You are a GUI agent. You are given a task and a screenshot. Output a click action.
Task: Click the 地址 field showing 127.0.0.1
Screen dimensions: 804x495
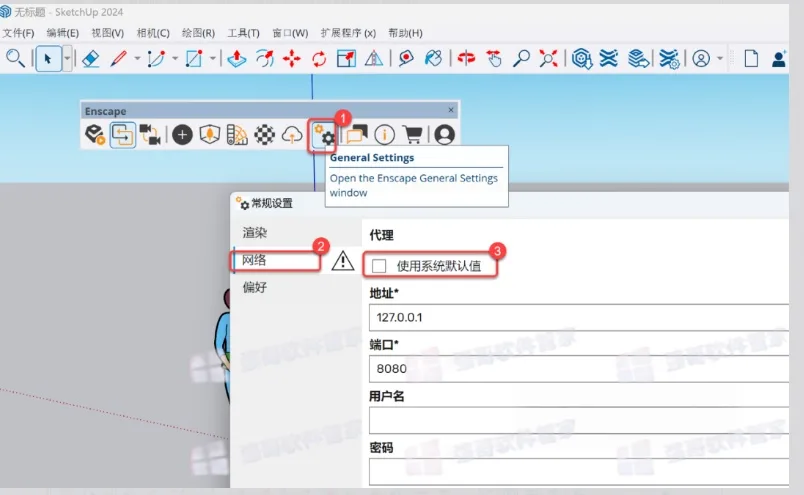(x=578, y=317)
